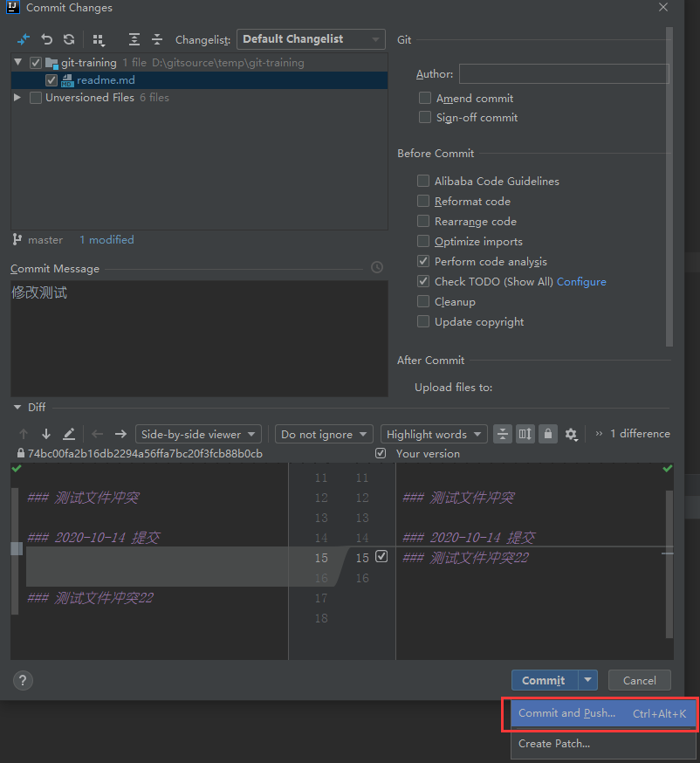Uncheck the readme.md file checkbox
The width and height of the screenshot is (700, 763).
pyautogui.click(x=51, y=80)
